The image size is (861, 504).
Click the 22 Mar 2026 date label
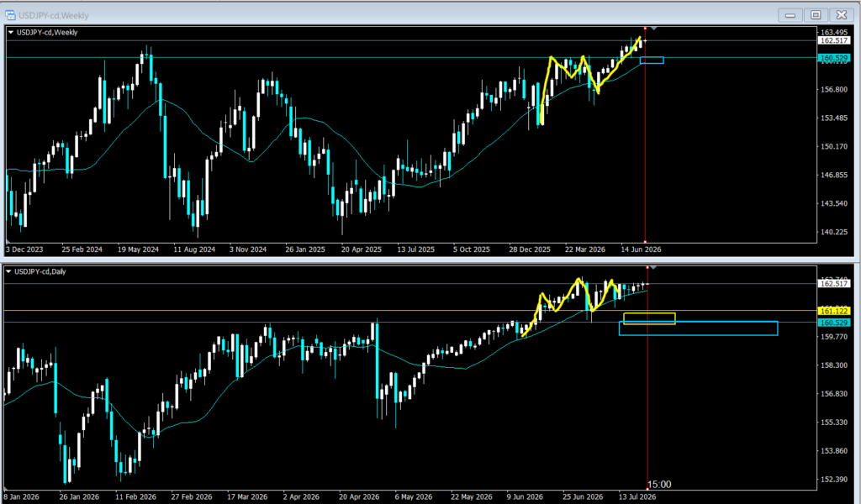tap(585, 249)
